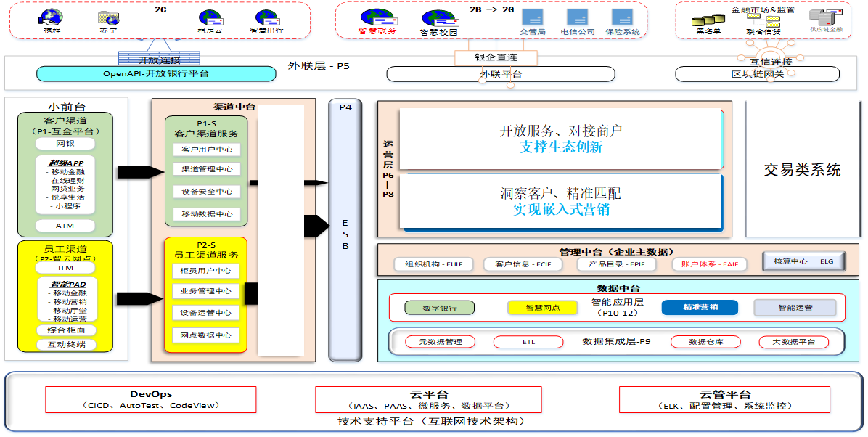Click 业务管理中心 in 员工渠道服务

[206, 291]
